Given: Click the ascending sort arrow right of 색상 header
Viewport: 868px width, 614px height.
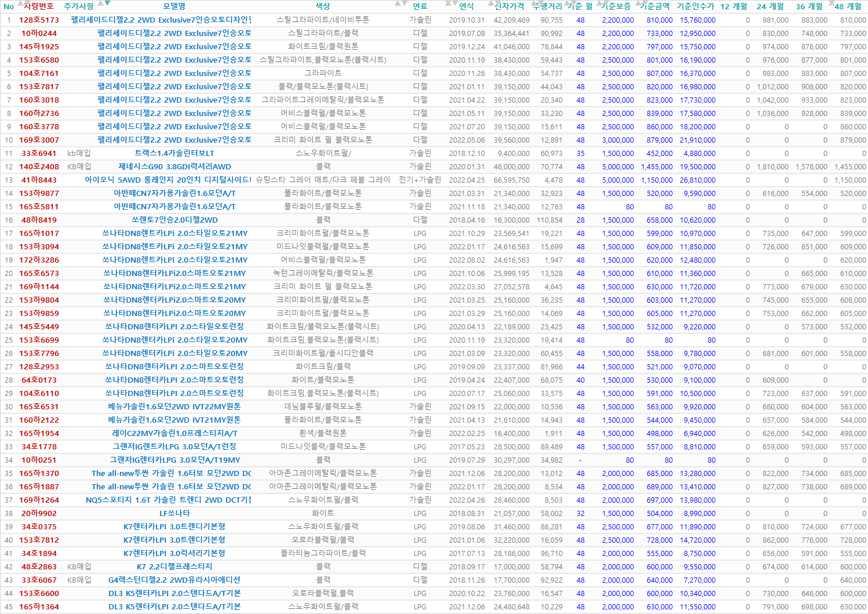Looking at the screenshot, I should (397, 3).
